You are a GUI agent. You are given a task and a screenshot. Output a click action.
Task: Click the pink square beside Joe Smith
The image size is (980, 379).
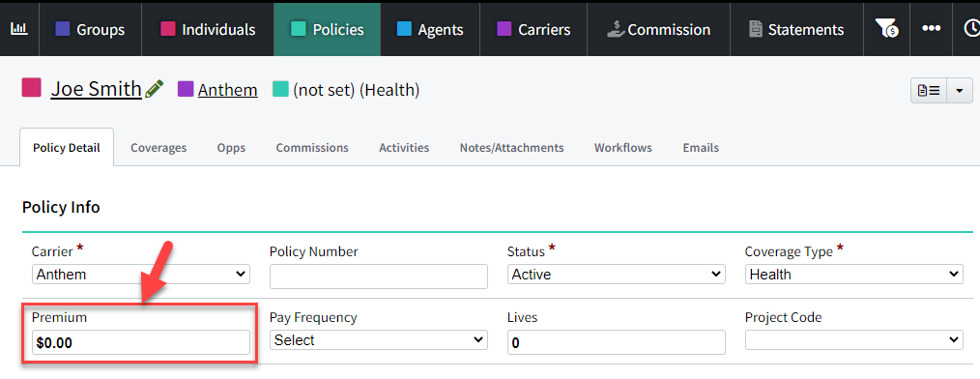(x=31, y=88)
